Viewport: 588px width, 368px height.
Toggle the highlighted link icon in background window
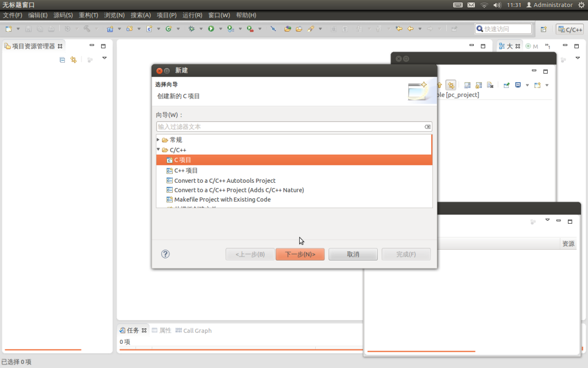451,85
